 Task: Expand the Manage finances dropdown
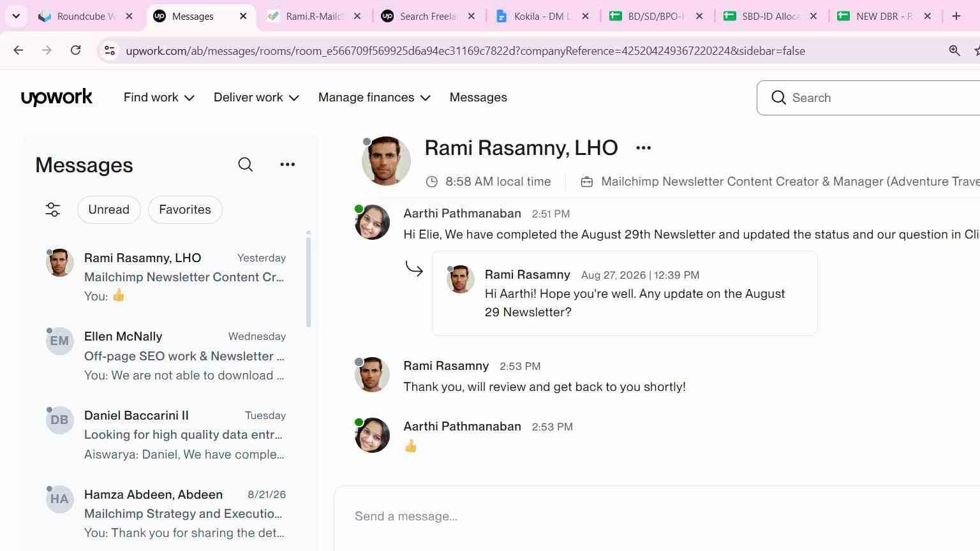(x=375, y=98)
